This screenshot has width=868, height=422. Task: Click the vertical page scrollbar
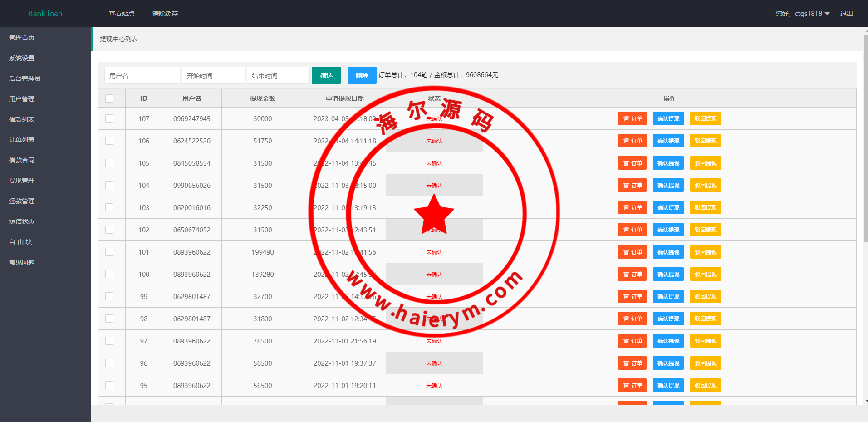tap(866, 136)
